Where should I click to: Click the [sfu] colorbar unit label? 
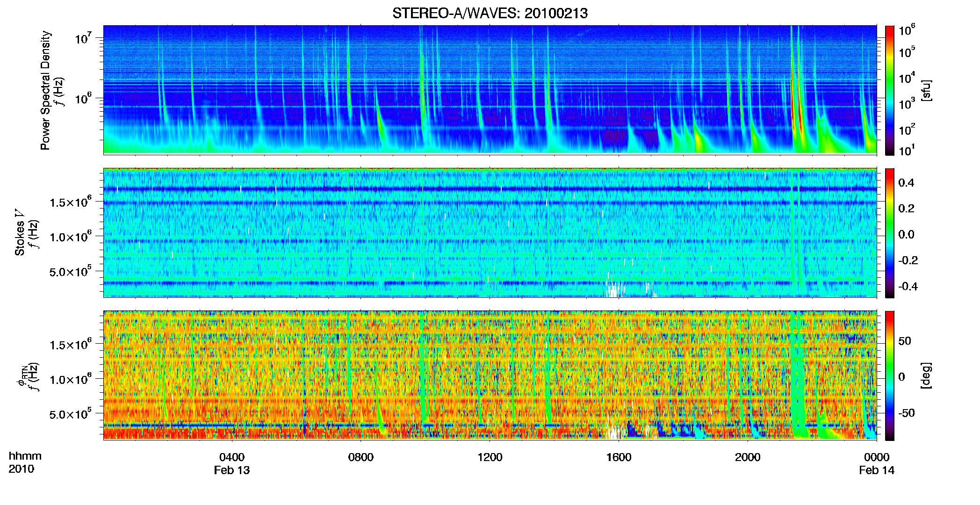[x=926, y=90]
